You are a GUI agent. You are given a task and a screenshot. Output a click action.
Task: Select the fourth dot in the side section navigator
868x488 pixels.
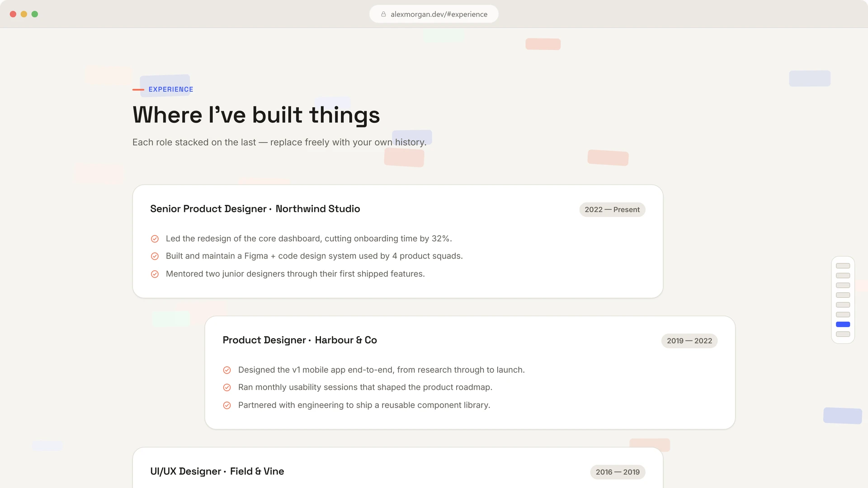click(843, 295)
